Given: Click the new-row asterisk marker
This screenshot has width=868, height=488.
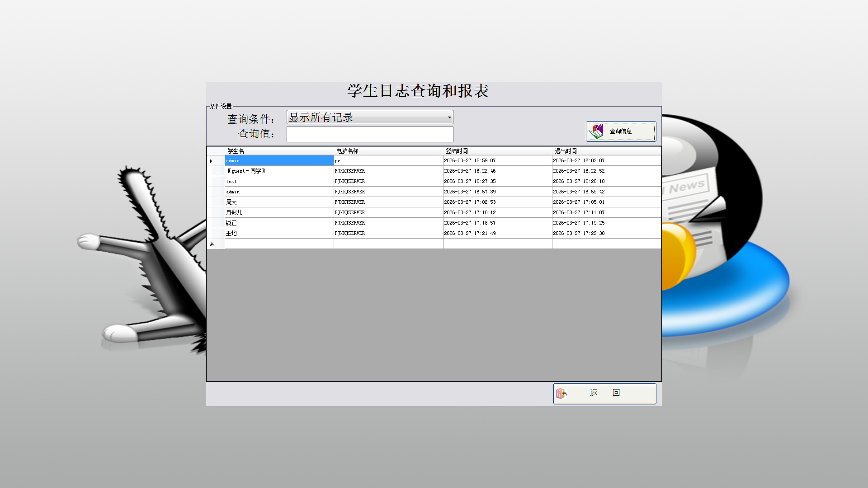Looking at the screenshot, I should [x=212, y=244].
